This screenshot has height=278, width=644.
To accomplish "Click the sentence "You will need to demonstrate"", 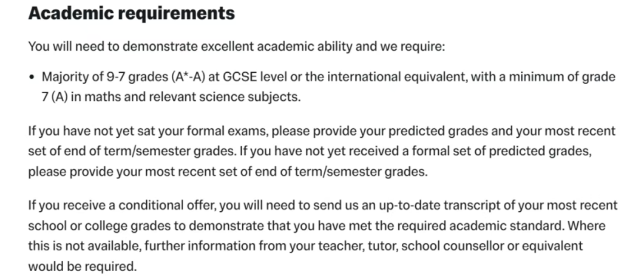I will (113, 47).
